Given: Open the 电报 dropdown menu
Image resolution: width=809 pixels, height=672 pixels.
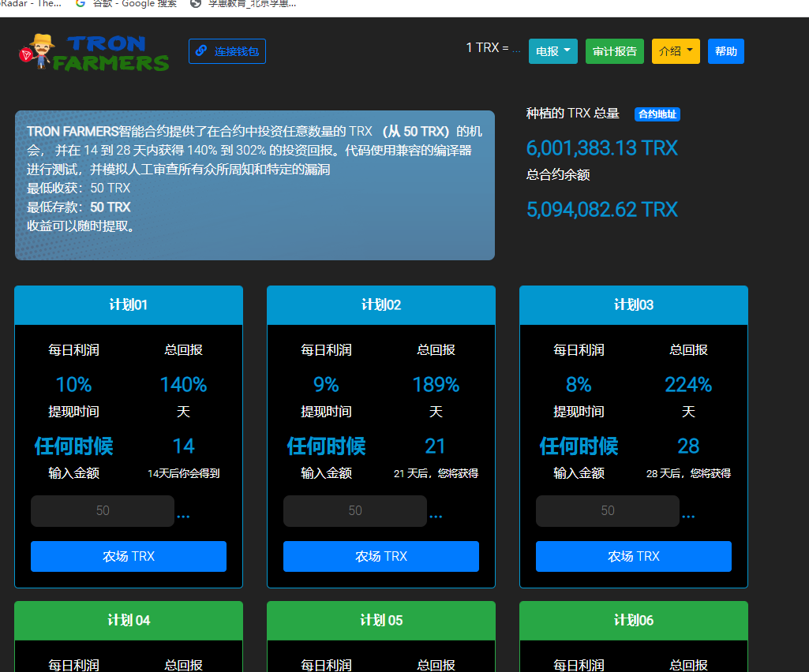Looking at the screenshot, I should click(x=552, y=50).
